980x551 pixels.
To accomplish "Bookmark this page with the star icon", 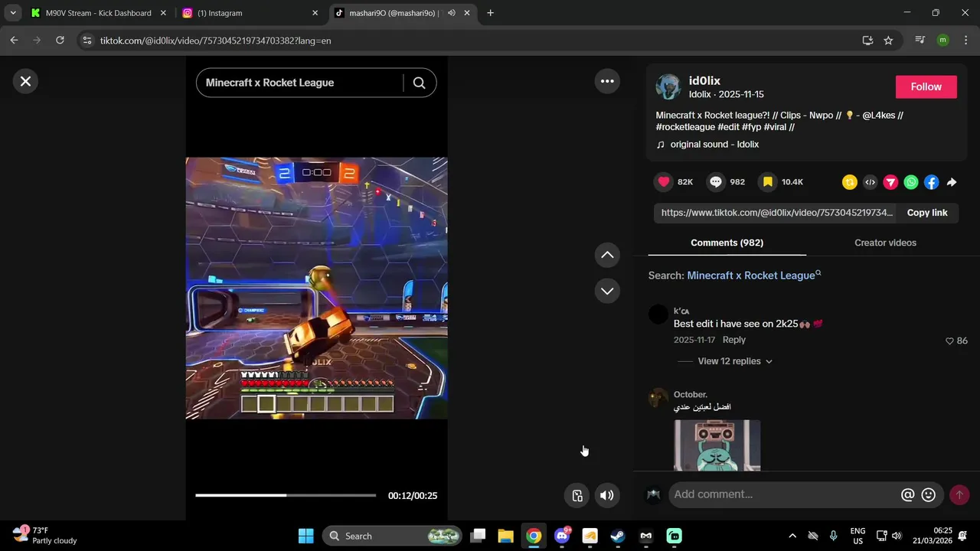I will [x=888, y=41].
